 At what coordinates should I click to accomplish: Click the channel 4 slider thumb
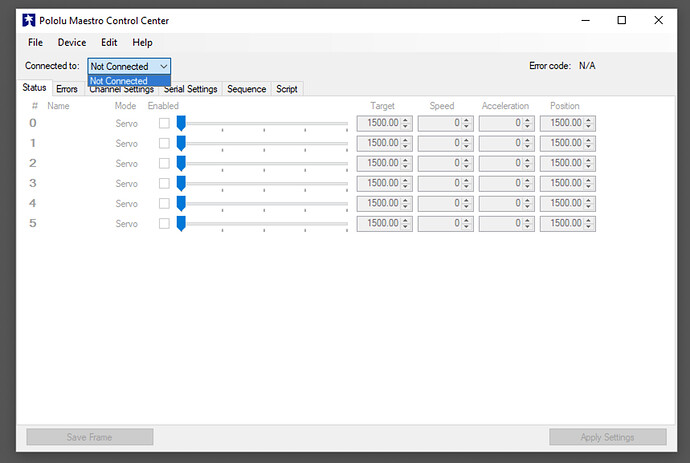point(181,203)
